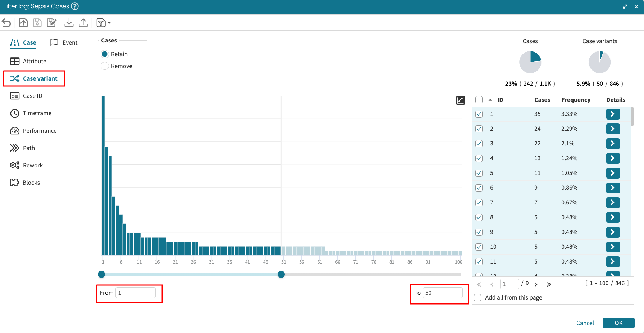
Task: Uncheck the checkbox for variant ID 3
Action: [x=479, y=143]
